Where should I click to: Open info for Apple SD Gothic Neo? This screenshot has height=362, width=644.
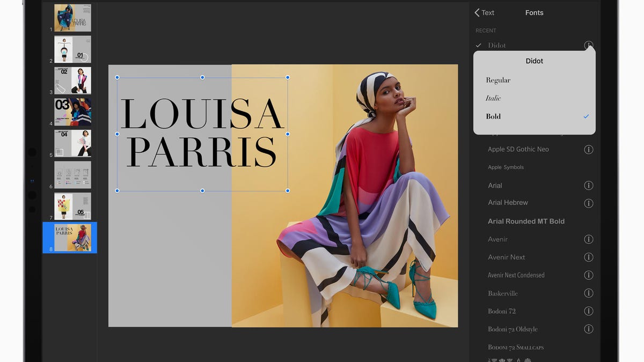pyautogui.click(x=589, y=149)
